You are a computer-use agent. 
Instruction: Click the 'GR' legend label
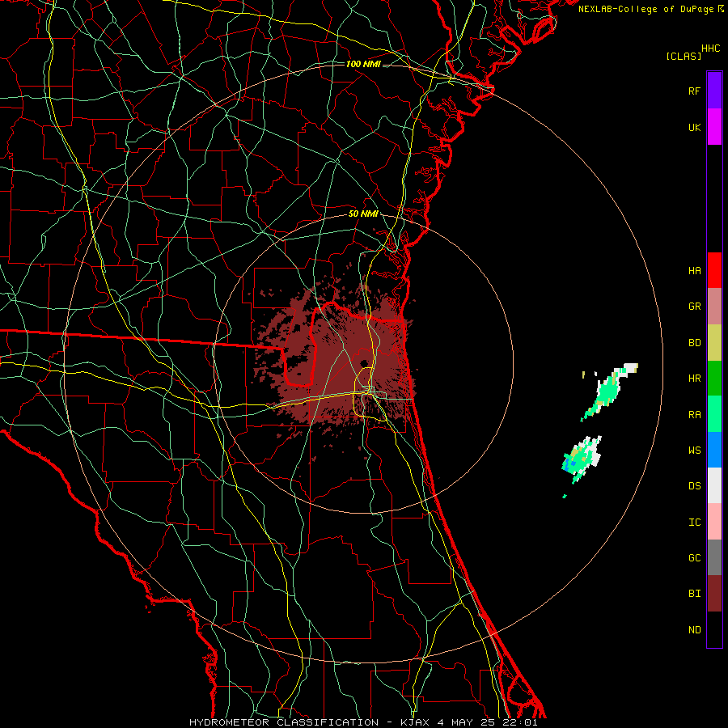pos(694,307)
